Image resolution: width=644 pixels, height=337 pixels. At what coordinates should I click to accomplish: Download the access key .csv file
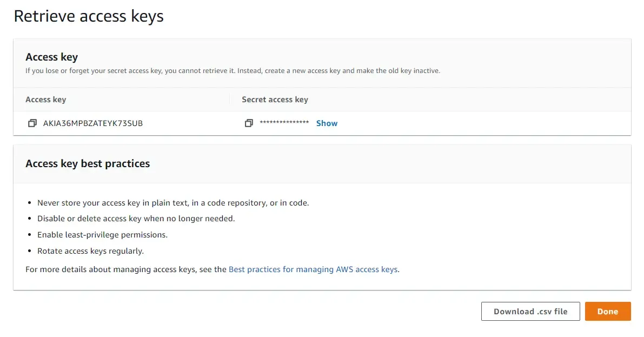pos(530,311)
